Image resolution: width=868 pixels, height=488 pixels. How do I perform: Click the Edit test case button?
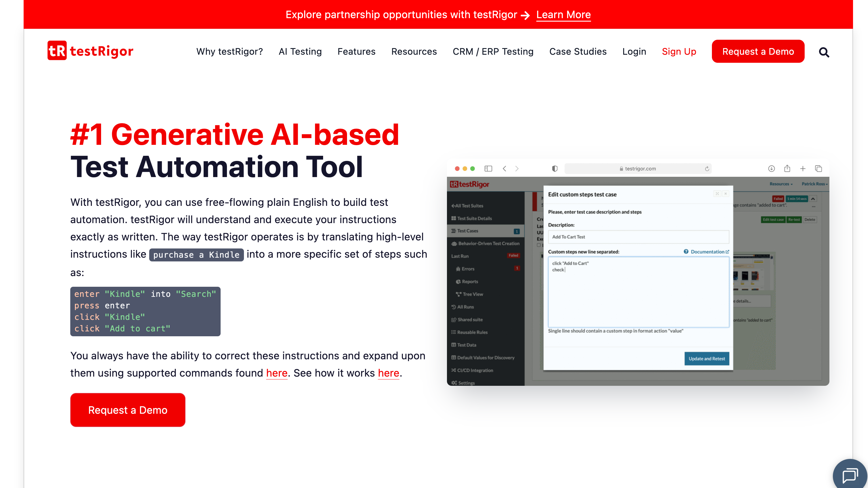[x=773, y=220]
